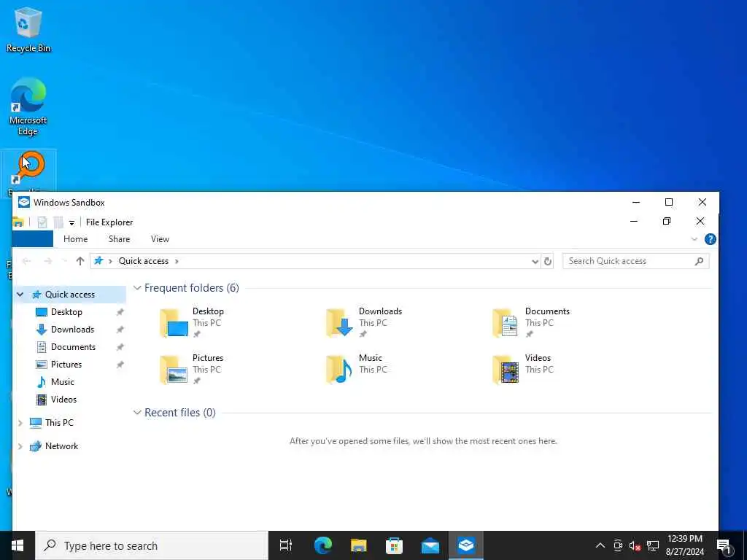Click the search magnifier icon
Image resolution: width=747 pixels, height=560 pixels.
[699, 261]
